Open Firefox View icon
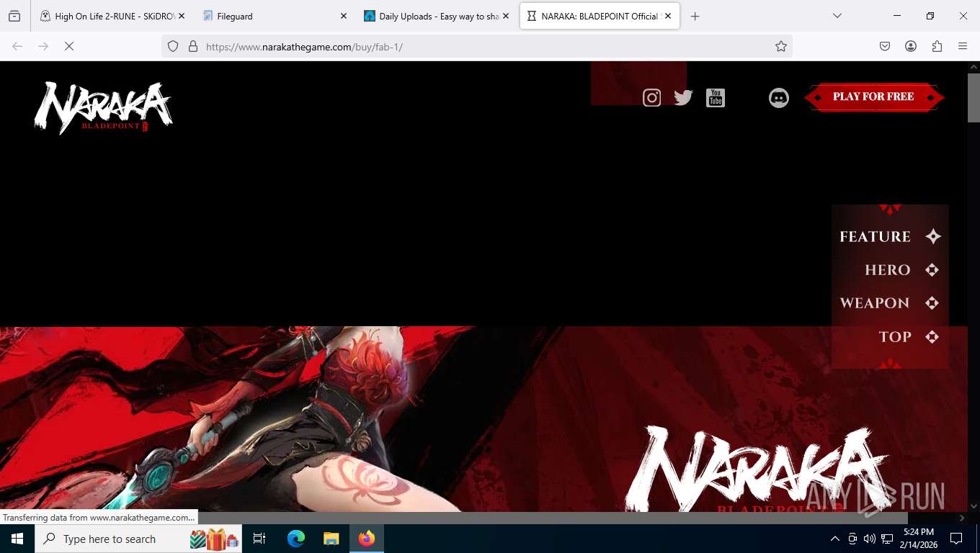Viewport: 980px width, 553px height. 14,16
